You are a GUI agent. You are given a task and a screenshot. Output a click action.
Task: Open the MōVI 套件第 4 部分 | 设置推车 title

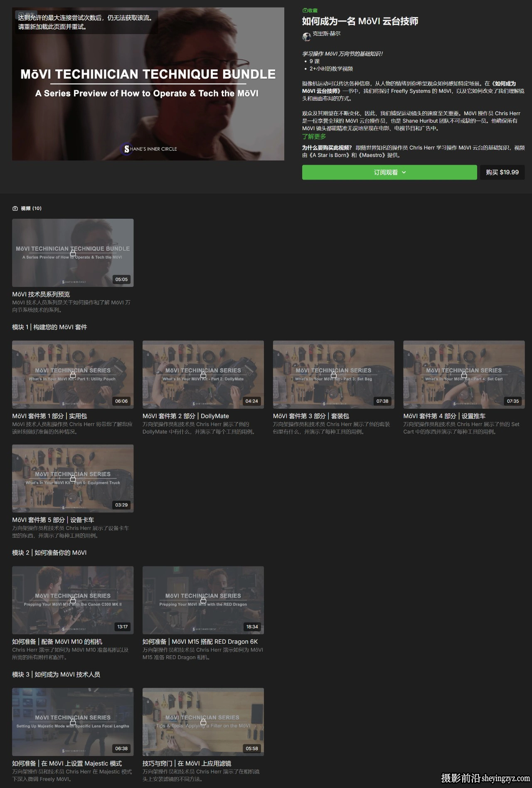click(444, 416)
